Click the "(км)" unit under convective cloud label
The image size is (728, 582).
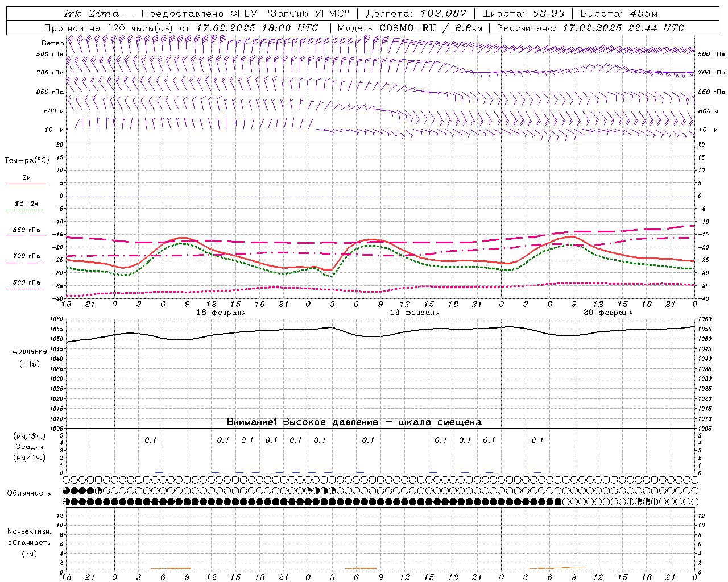(x=30, y=554)
